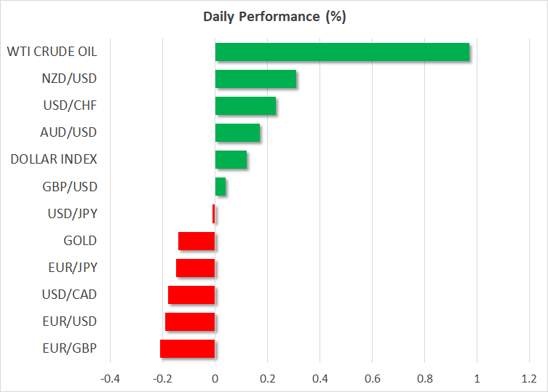The image size is (548, 392).
Task: Select the 1.2 axis tick label
Action: 529,379
